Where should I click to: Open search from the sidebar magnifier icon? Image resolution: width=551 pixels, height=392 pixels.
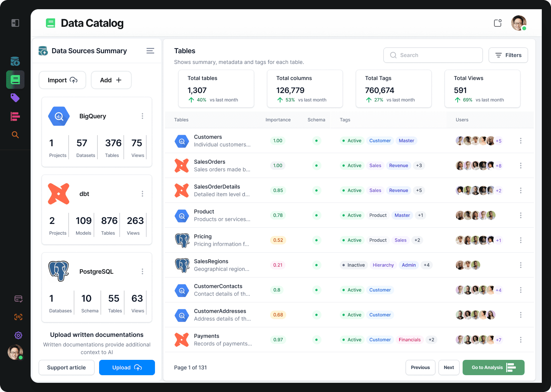pyautogui.click(x=15, y=135)
